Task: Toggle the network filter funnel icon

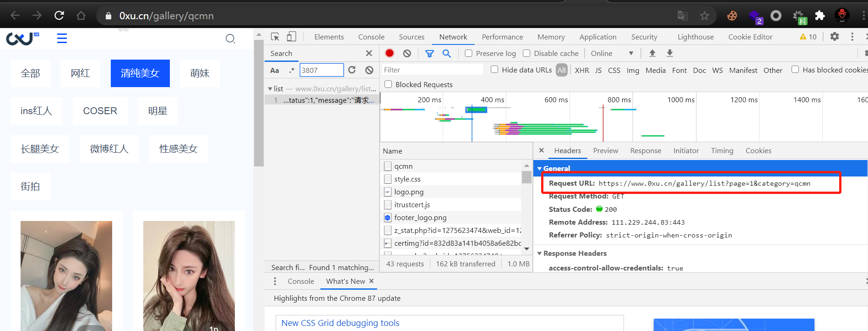Action: pos(429,53)
